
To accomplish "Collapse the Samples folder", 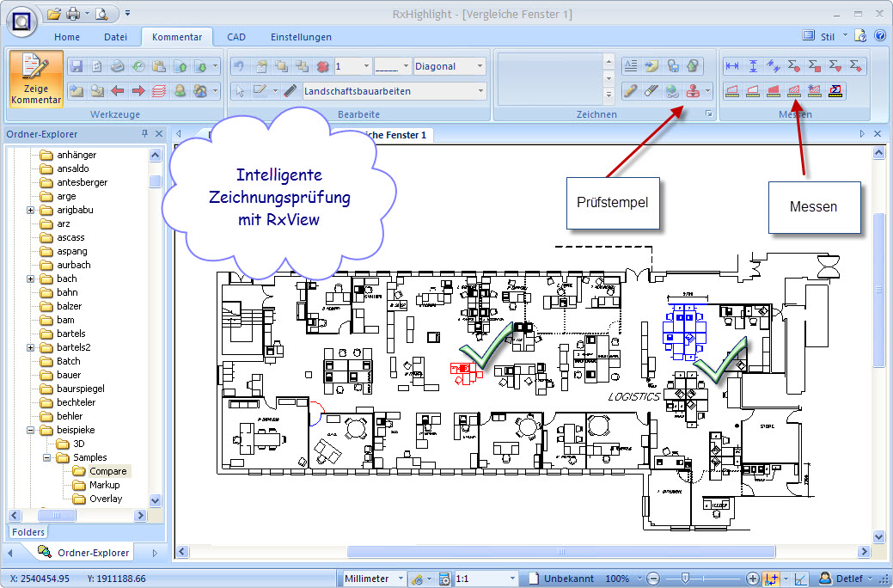I will tap(46, 457).
